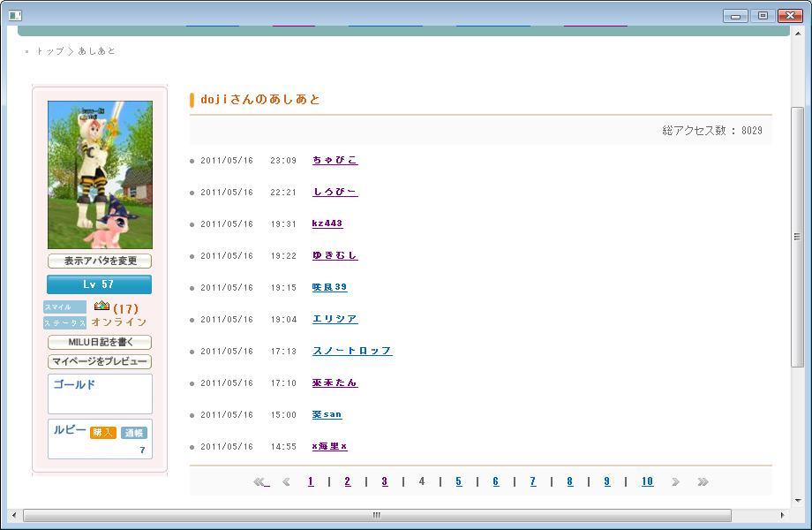Click the first page double-arrow icon
The width and height of the screenshot is (812, 530).
pos(260,482)
